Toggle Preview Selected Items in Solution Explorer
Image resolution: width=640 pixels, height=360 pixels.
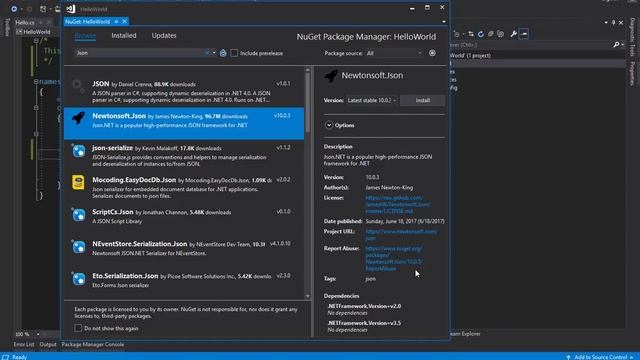524,34
